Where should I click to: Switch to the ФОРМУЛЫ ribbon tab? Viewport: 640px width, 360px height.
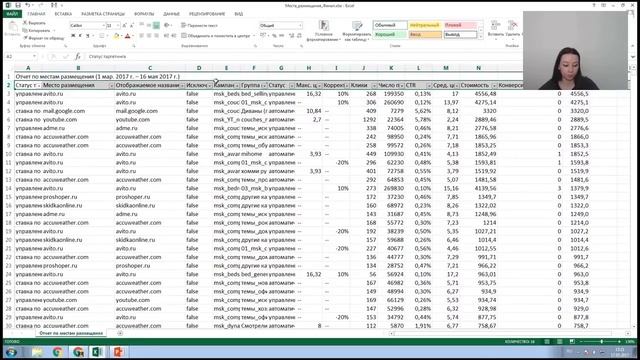144,14
